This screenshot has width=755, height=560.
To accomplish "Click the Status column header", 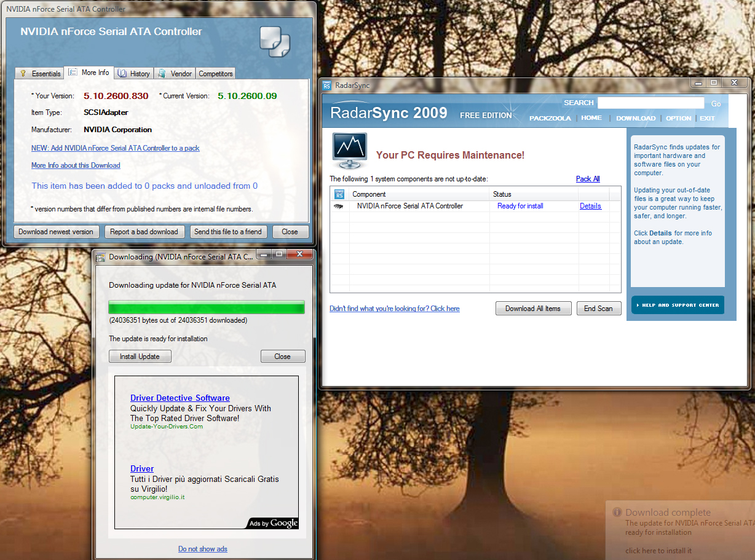I will 534,194.
